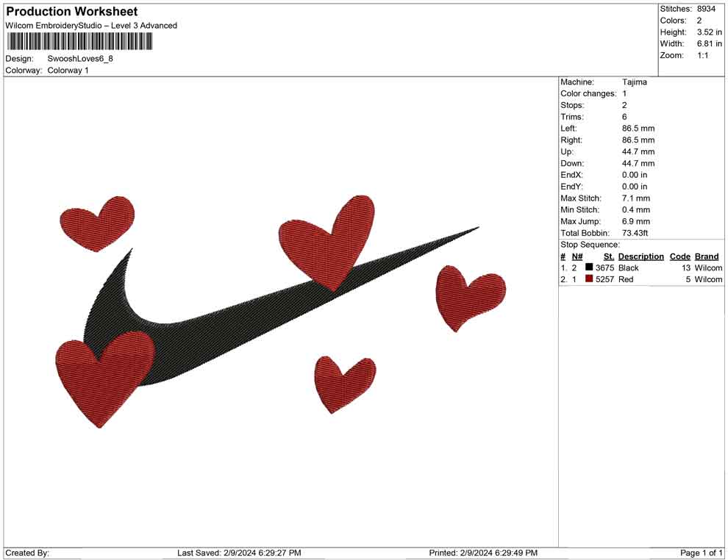This screenshot has height=560, width=728.
Task: Click the Description column header
Action: pyautogui.click(x=640, y=256)
